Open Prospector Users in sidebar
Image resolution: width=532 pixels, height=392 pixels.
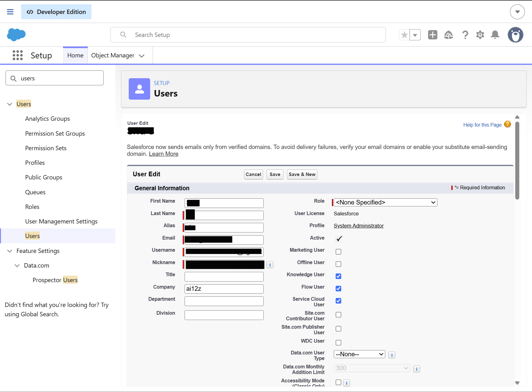click(x=55, y=280)
